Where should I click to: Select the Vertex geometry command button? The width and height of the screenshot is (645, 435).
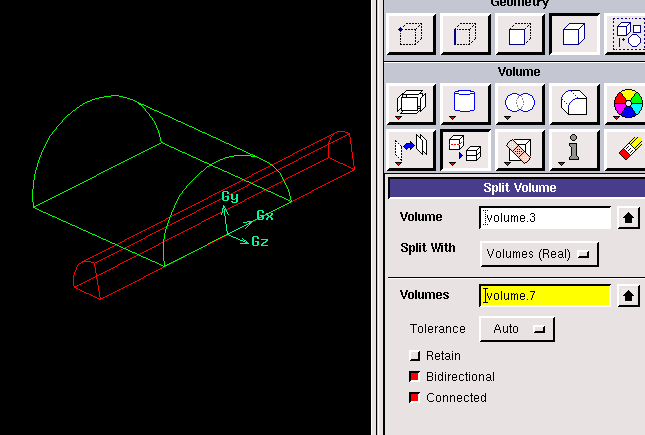(408, 34)
